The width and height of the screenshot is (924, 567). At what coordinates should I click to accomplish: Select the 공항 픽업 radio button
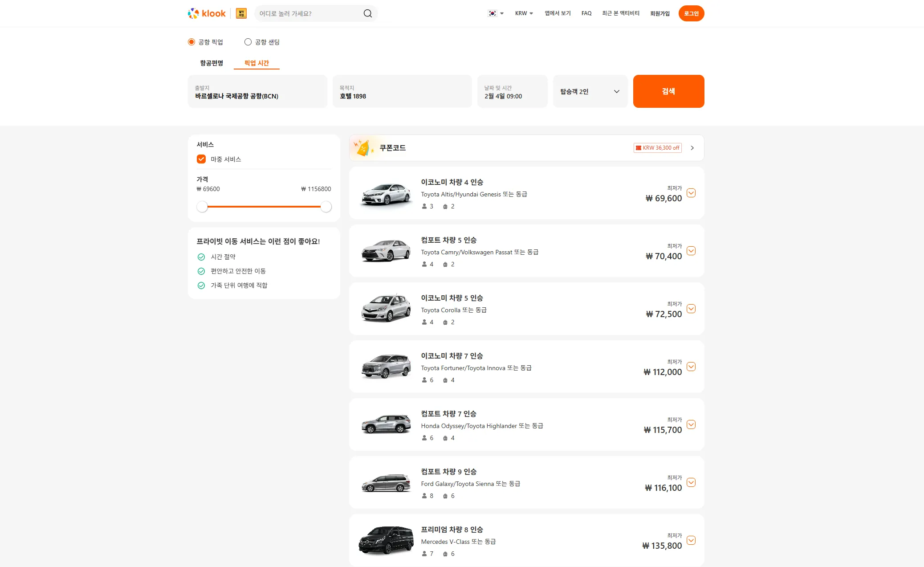click(191, 41)
